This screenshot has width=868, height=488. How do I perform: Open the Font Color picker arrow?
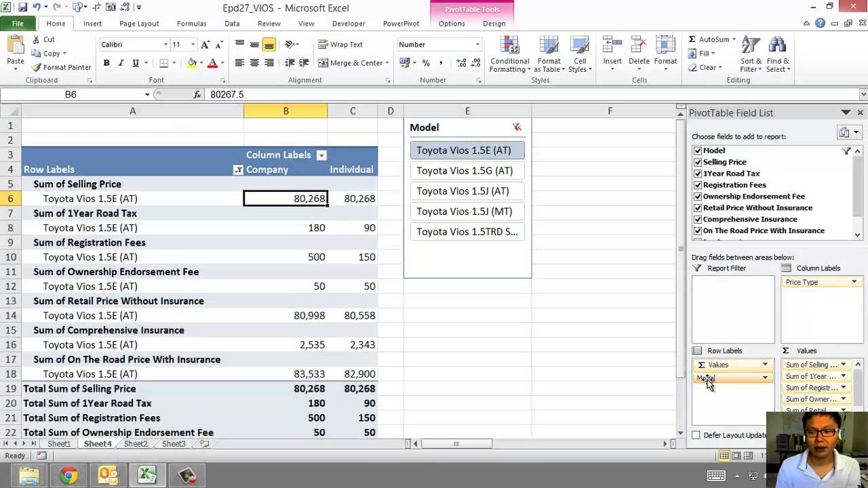point(223,63)
